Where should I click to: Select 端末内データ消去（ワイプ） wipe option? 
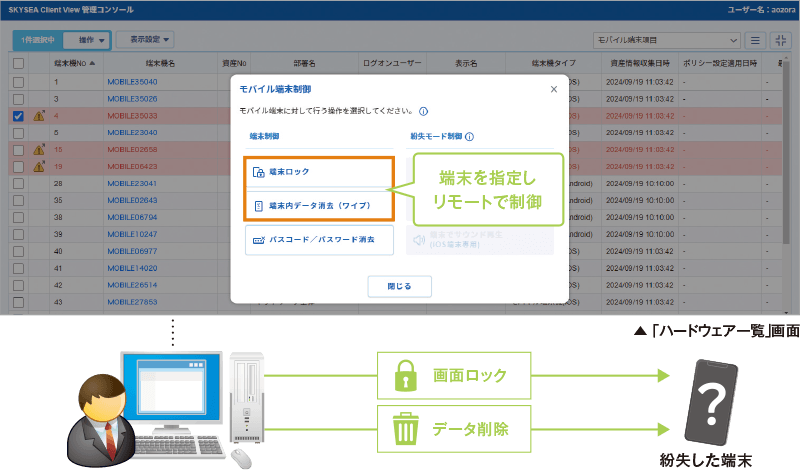pos(318,205)
